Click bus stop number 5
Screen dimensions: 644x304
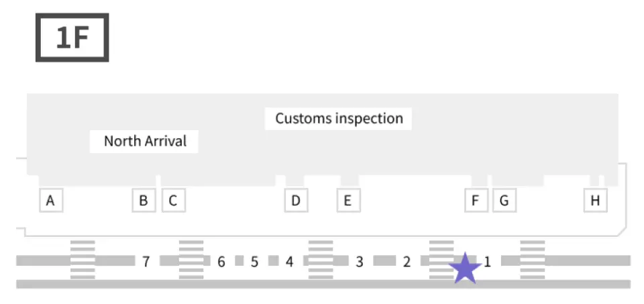coord(255,262)
